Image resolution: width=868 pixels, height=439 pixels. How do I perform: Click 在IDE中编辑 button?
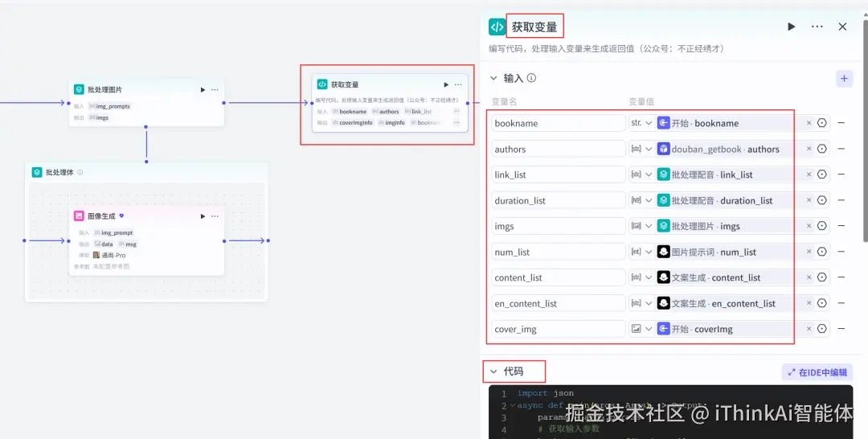point(817,372)
